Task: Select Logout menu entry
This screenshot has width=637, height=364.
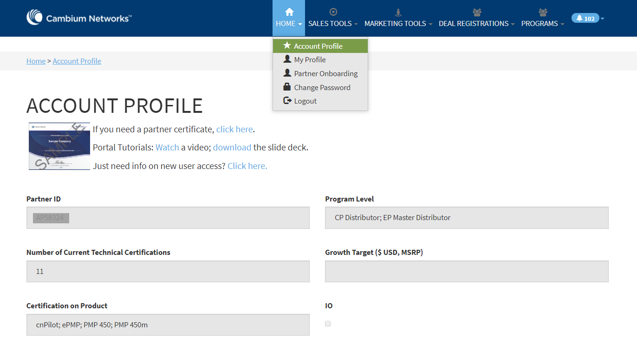Action: pos(320,101)
